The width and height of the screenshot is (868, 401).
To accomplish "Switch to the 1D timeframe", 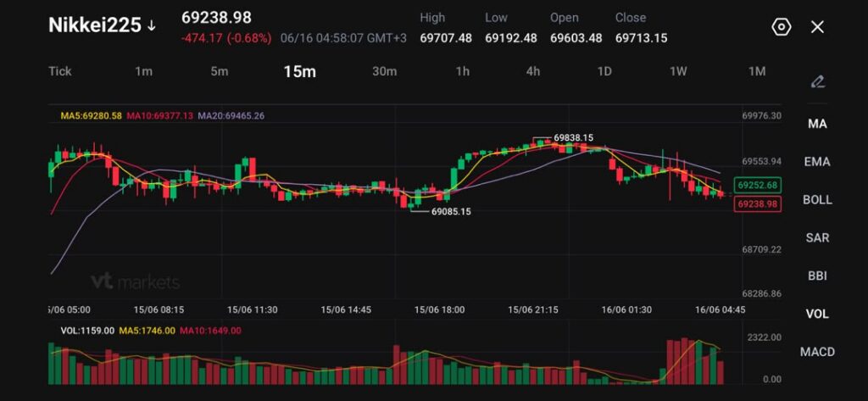I will 604,71.
